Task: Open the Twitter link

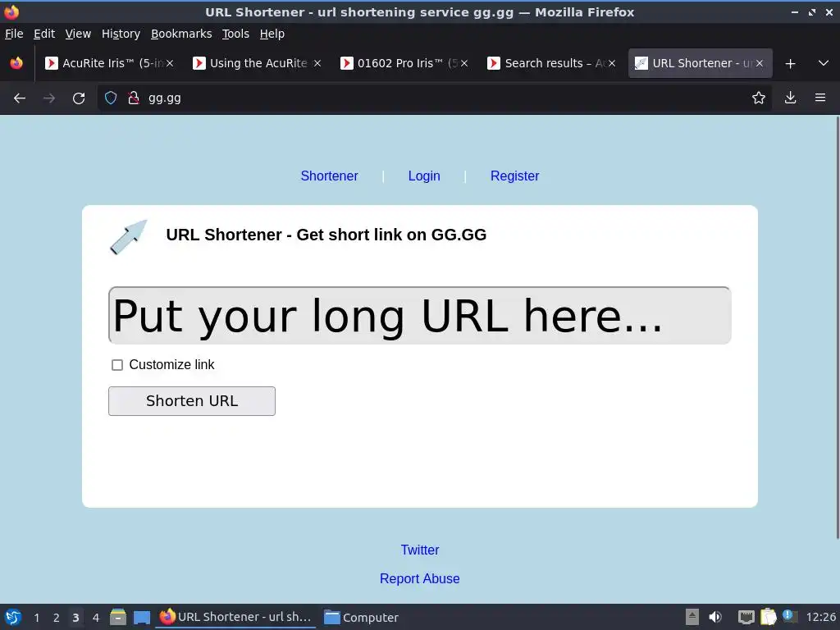Action: coord(419,550)
